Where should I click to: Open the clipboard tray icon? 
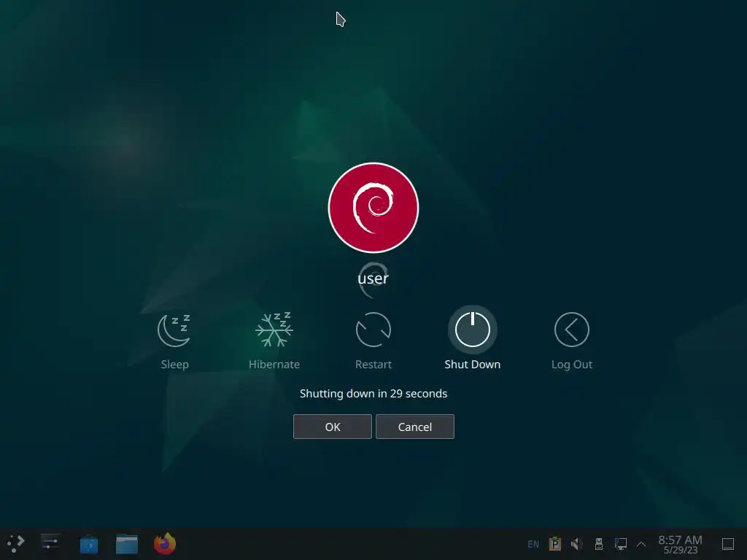point(555,544)
